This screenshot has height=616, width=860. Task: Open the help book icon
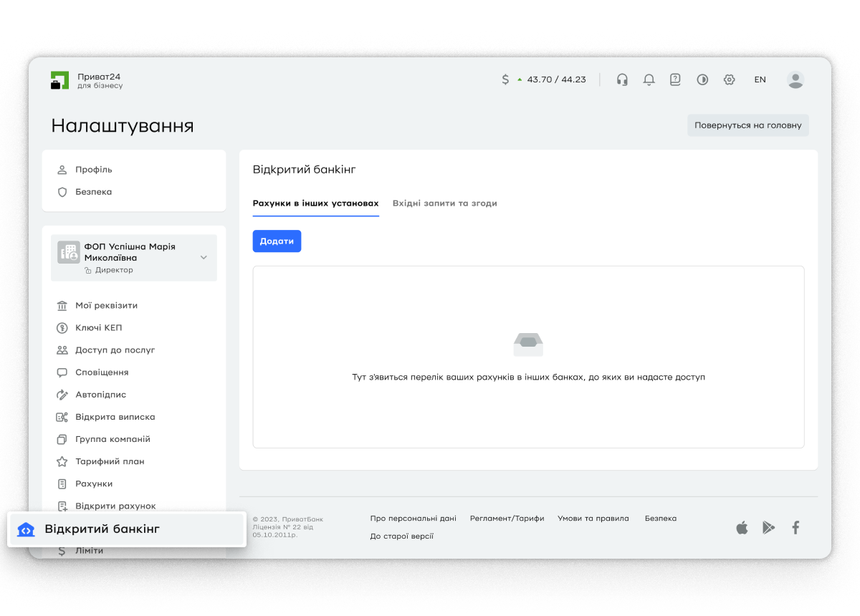pos(675,80)
